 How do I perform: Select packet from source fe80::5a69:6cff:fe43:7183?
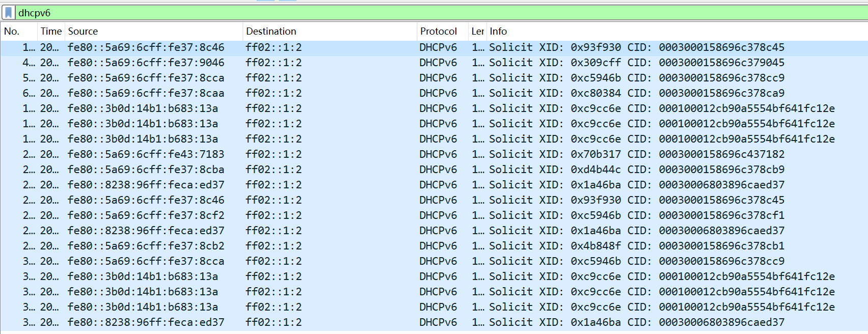point(146,154)
